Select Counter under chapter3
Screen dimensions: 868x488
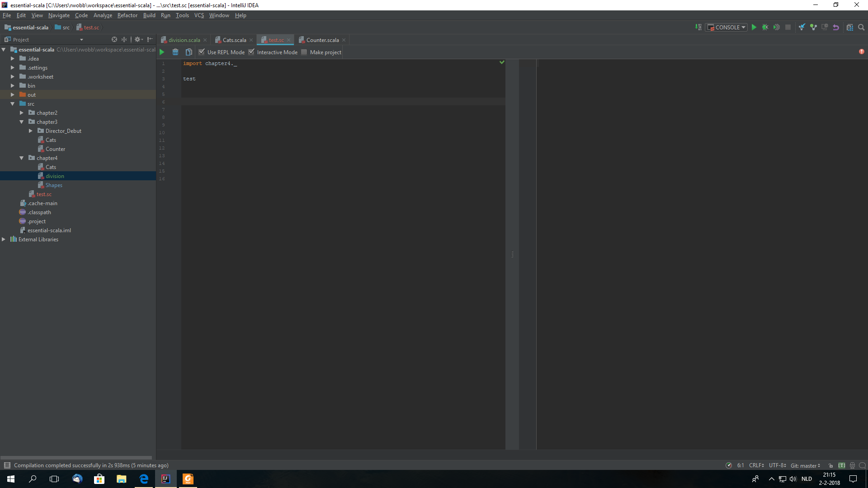55,149
